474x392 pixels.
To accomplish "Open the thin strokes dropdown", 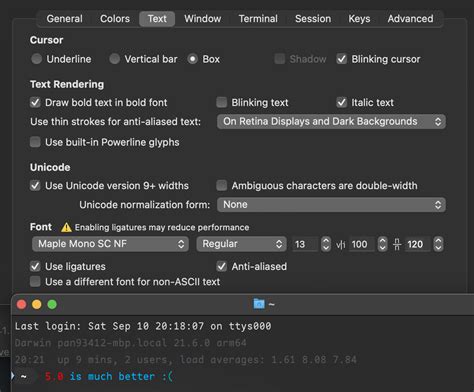I will click(x=331, y=122).
